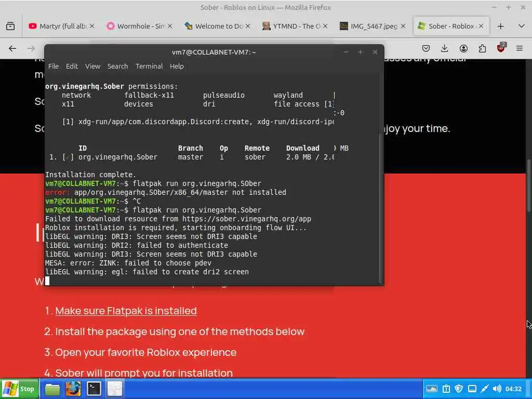This screenshot has height=399, width=532.
Task: Close the Sober - Roblox tab
Action: click(481, 26)
